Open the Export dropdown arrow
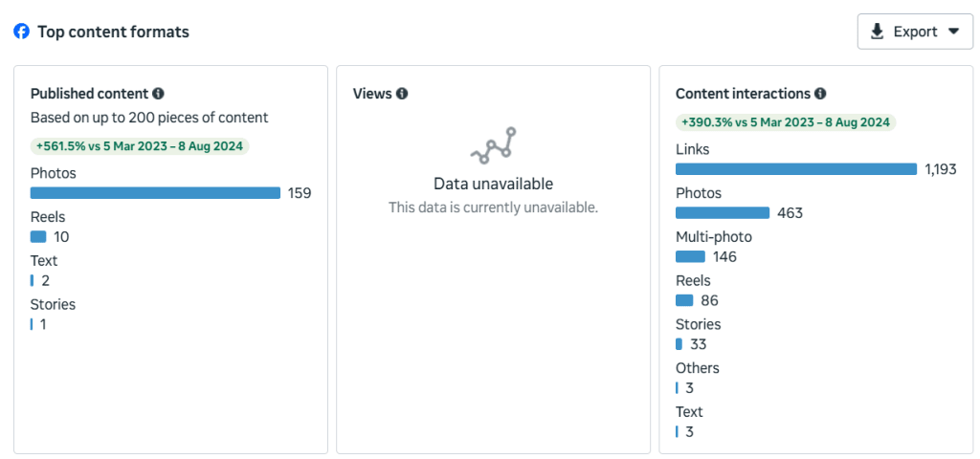This screenshot has width=980, height=459. click(x=953, y=32)
